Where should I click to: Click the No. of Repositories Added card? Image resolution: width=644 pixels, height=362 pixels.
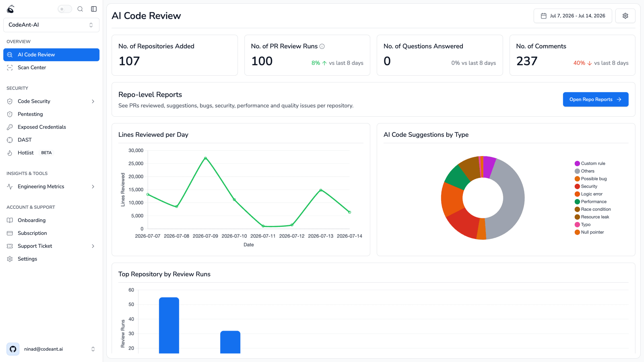pyautogui.click(x=175, y=55)
